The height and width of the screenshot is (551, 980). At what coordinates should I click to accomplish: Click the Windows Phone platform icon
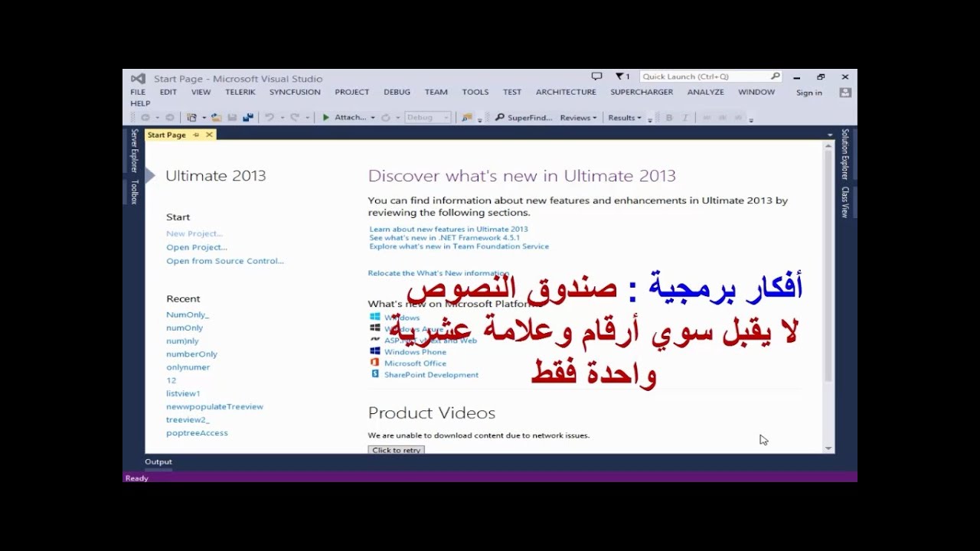point(375,351)
